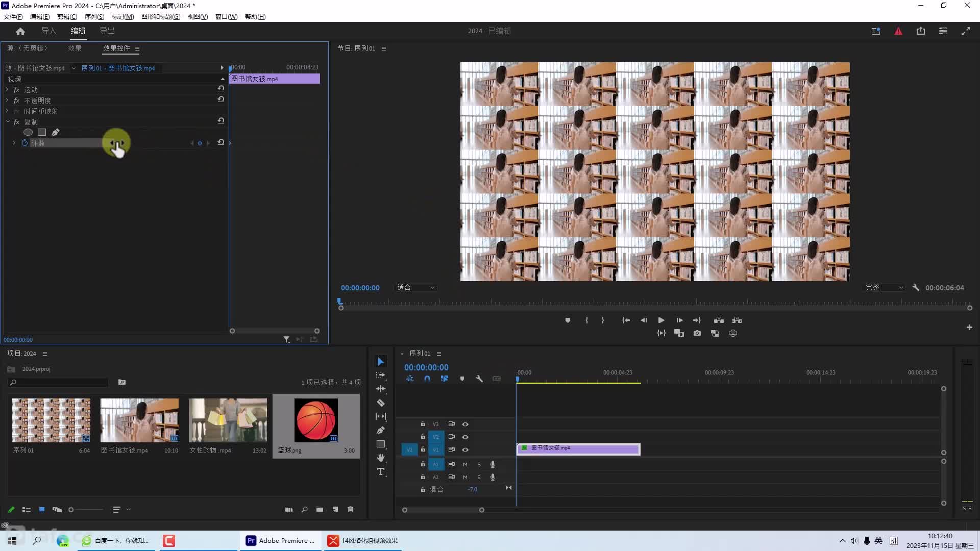Select the Slip tool
Image resolution: width=980 pixels, height=551 pixels.
coord(381,416)
